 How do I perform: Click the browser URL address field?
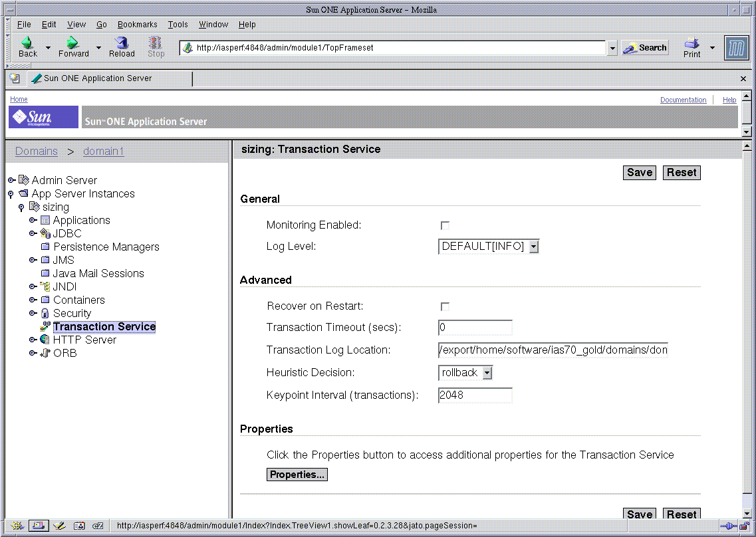click(393, 48)
